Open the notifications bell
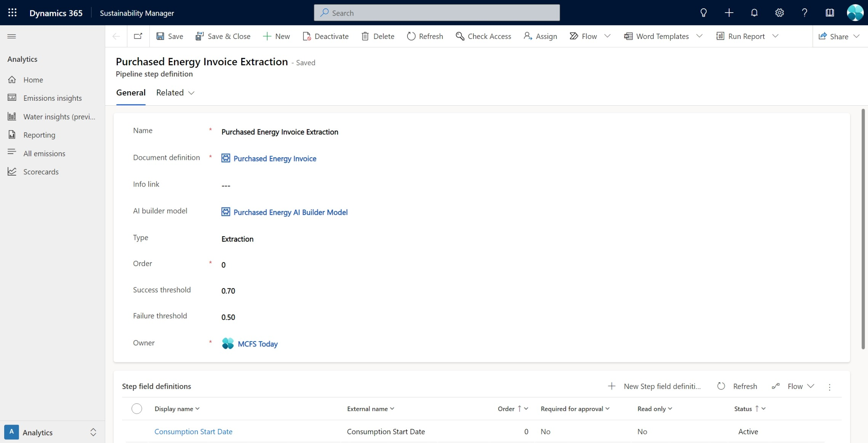 pyautogui.click(x=754, y=13)
